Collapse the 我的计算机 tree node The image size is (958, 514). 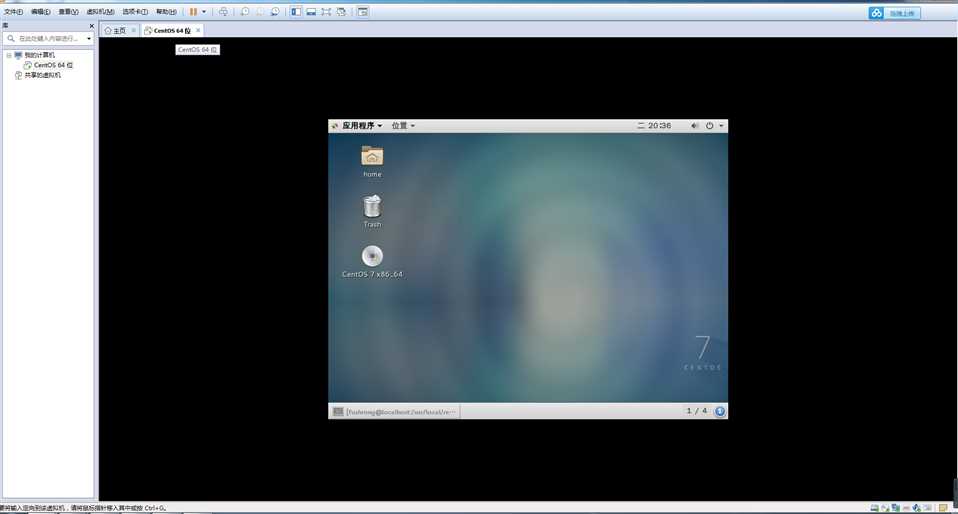(x=9, y=55)
